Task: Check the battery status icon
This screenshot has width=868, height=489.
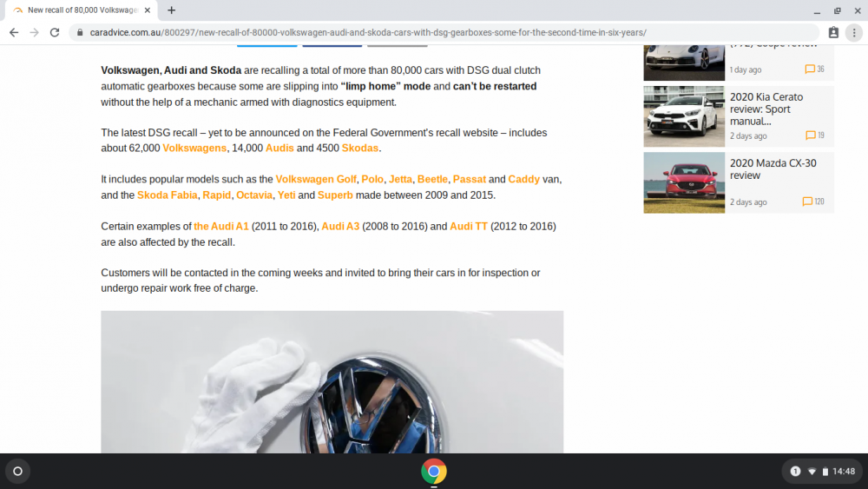Action: click(x=825, y=472)
